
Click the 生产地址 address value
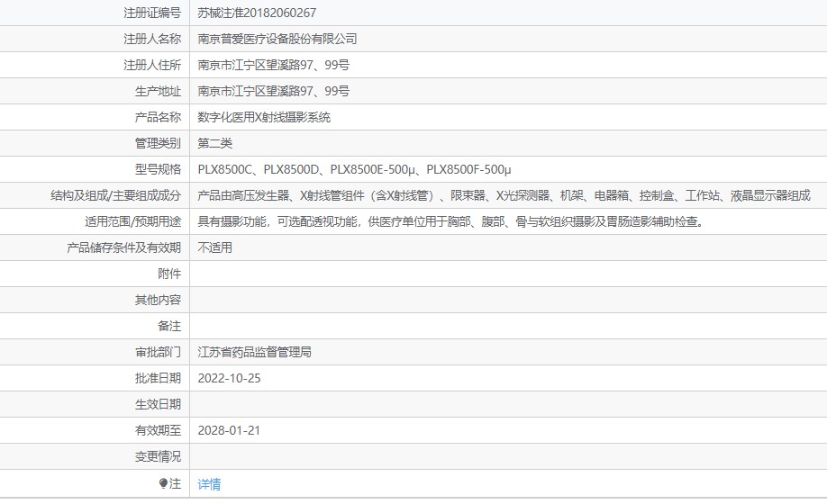coord(274,91)
